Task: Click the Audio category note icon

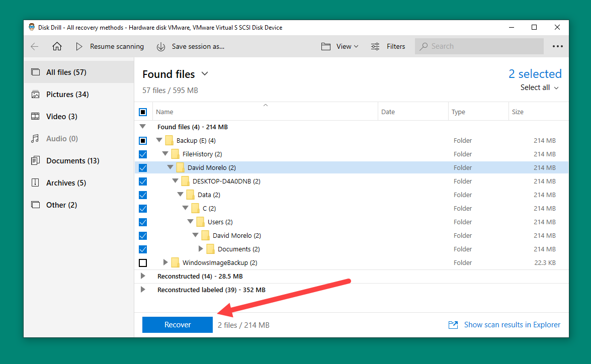Action: pyautogui.click(x=35, y=139)
